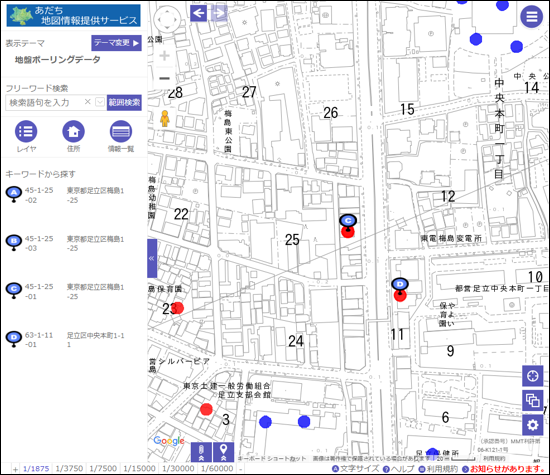
Task: Open the レイヤ layer list icon
Action: point(26,131)
